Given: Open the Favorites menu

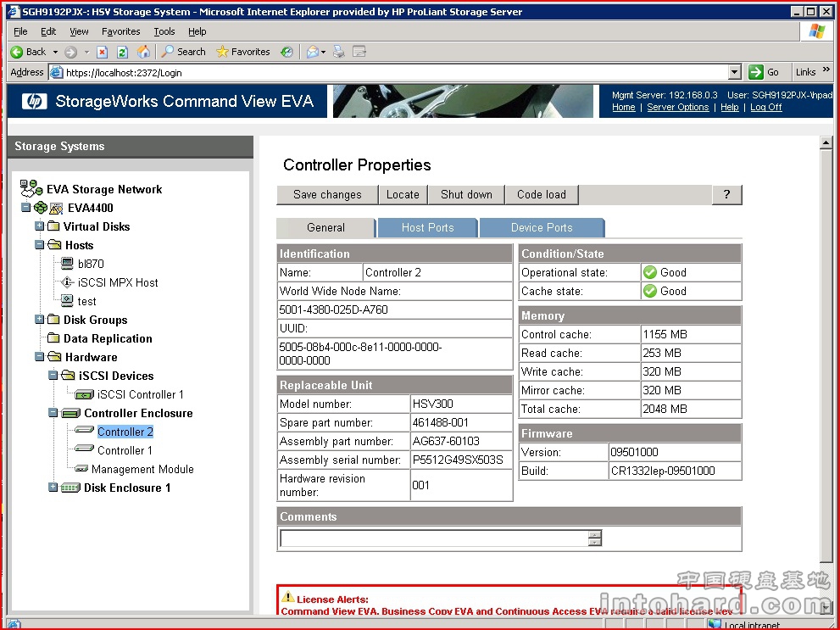Looking at the screenshot, I should (120, 31).
